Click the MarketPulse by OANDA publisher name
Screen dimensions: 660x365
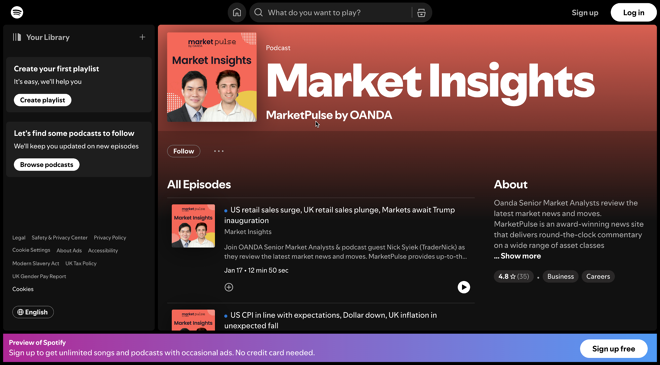329,115
